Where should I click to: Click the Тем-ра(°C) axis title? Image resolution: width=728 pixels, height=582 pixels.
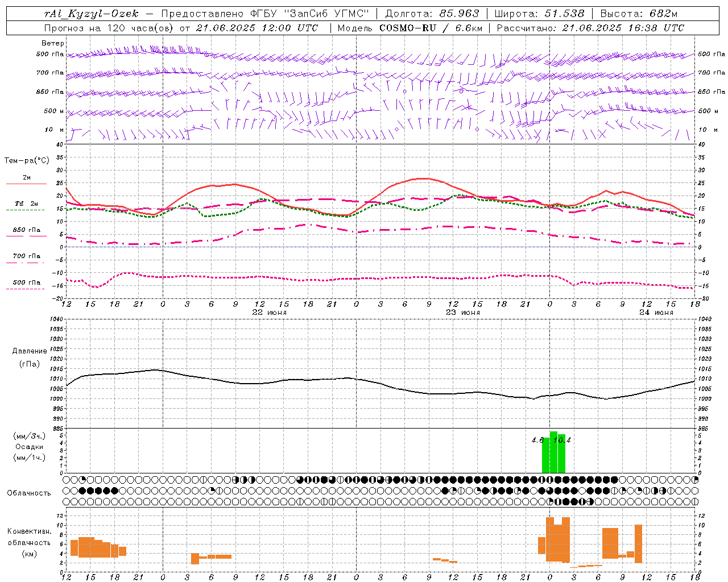pyautogui.click(x=27, y=161)
